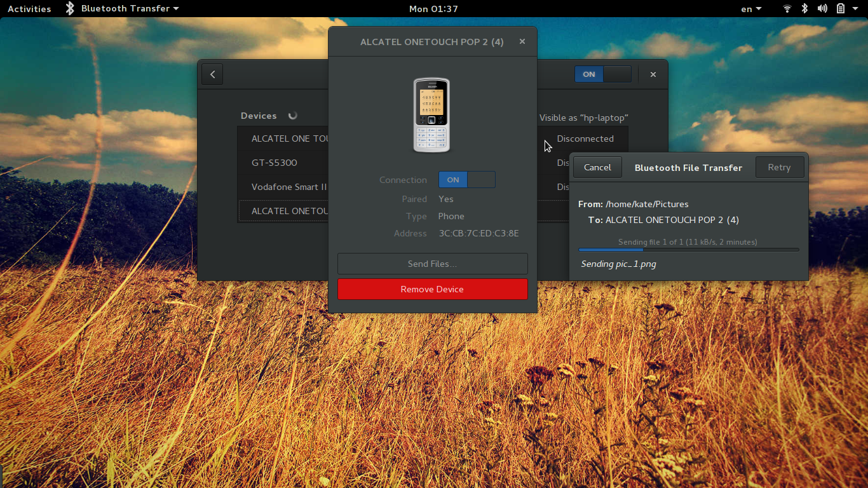Image resolution: width=868 pixels, height=488 pixels.
Task: Click the From path /home/kate/Pictures
Action: click(x=647, y=204)
